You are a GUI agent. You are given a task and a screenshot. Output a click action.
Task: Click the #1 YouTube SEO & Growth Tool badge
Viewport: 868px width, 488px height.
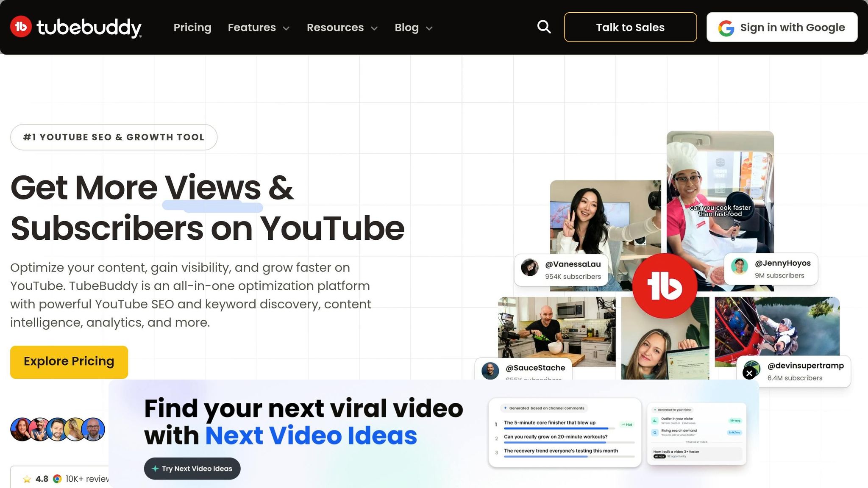click(114, 137)
